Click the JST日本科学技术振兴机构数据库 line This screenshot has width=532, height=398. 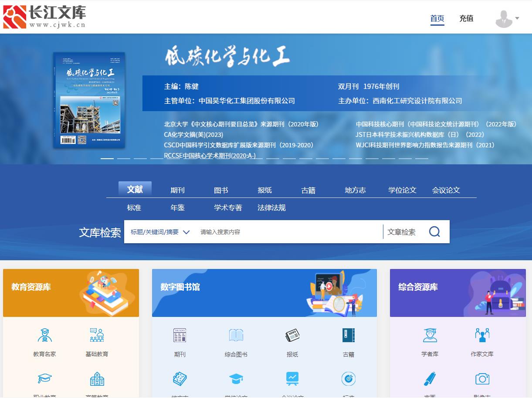pyautogui.click(x=420, y=135)
